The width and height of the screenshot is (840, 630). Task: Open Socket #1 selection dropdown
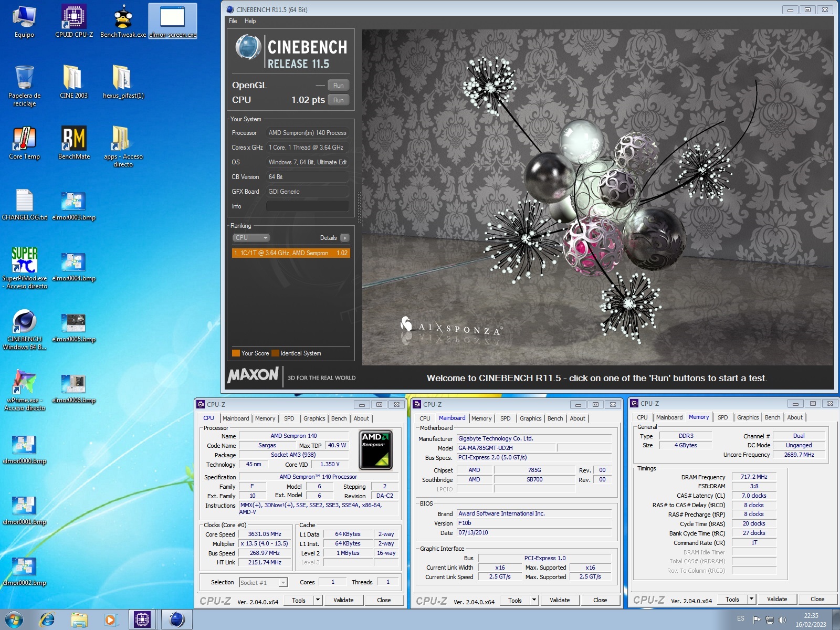tap(264, 582)
